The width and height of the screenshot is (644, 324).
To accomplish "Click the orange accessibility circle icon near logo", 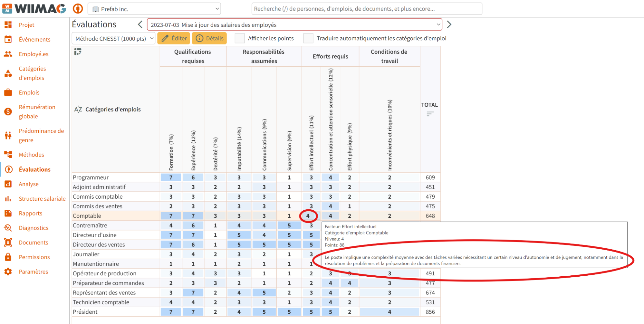I will pyautogui.click(x=78, y=9).
